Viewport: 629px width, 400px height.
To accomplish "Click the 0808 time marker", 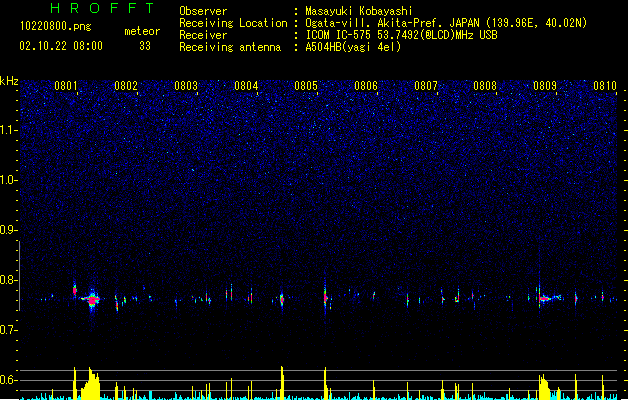I will tap(485, 86).
